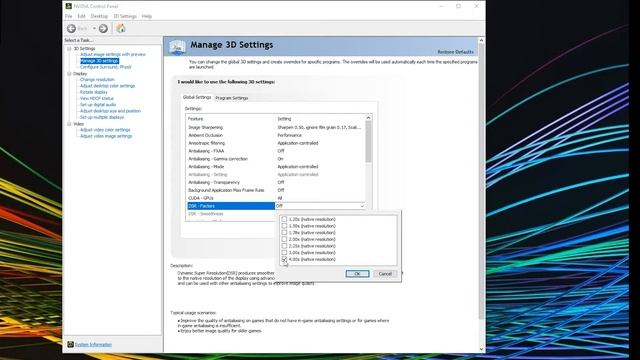The height and width of the screenshot is (360, 640).
Task: Open Set up multiple displays task
Action: (x=102, y=117)
